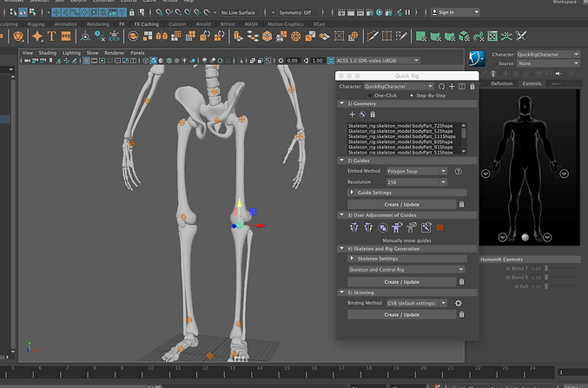588x388 pixels.
Task: Open the Binding Method GVB dropdown
Action: 417,303
